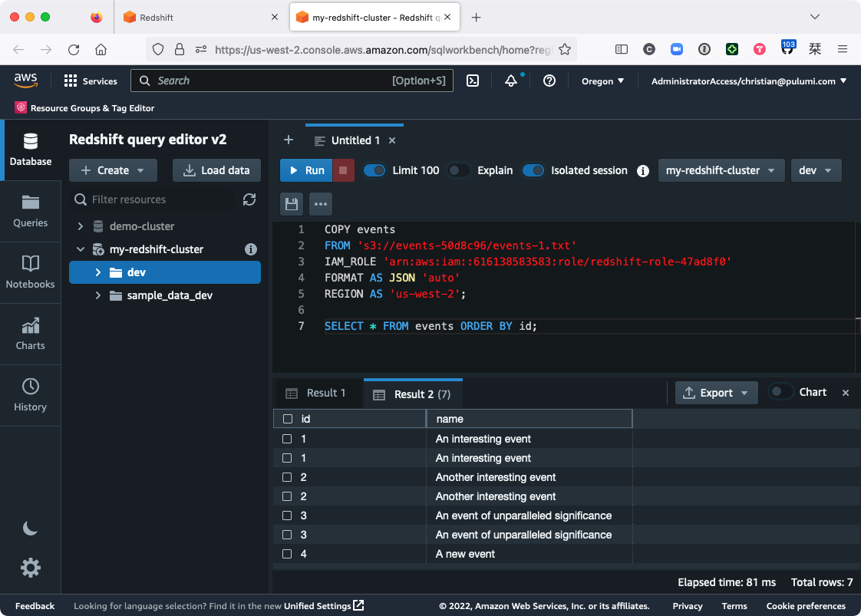Bookmark this page with star
861x616 pixels.
[x=565, y=49]
